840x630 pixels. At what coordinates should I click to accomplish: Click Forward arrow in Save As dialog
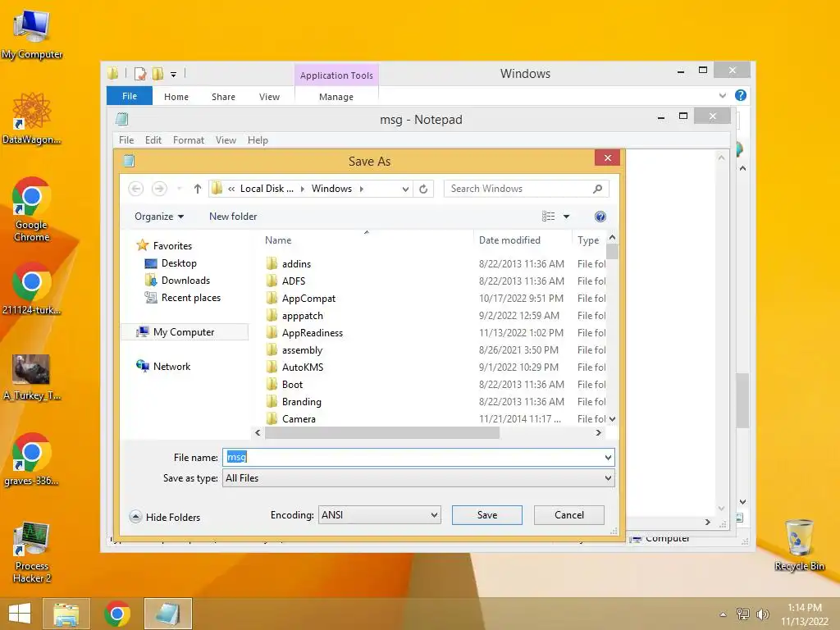point(159,189)
